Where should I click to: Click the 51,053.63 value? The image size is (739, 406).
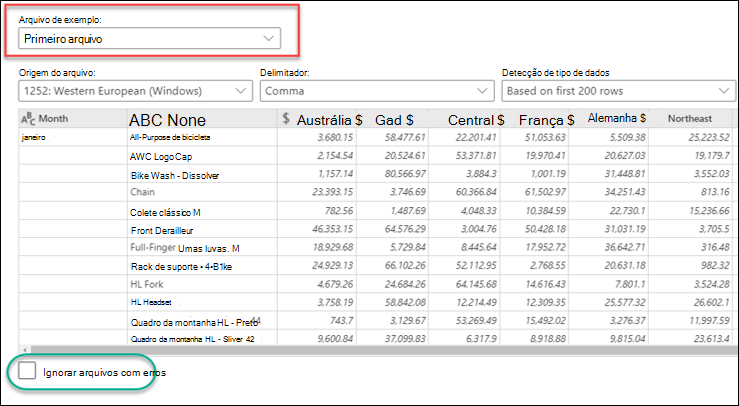click(x=545, y=137)
